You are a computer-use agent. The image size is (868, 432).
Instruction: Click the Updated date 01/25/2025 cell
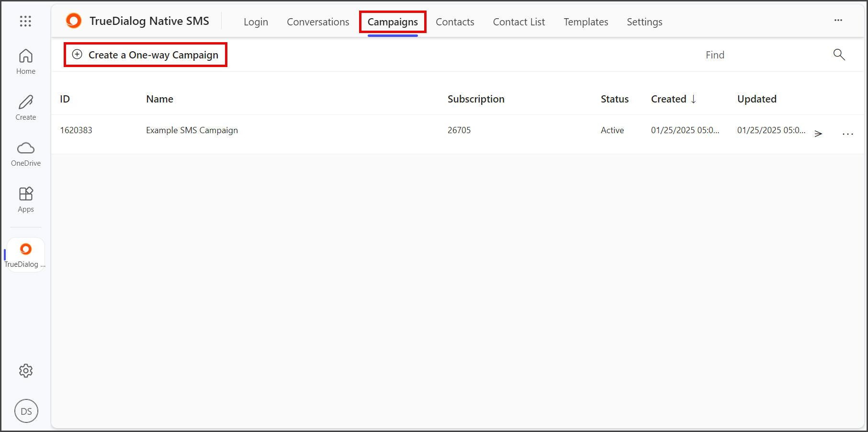click(771, 130)
